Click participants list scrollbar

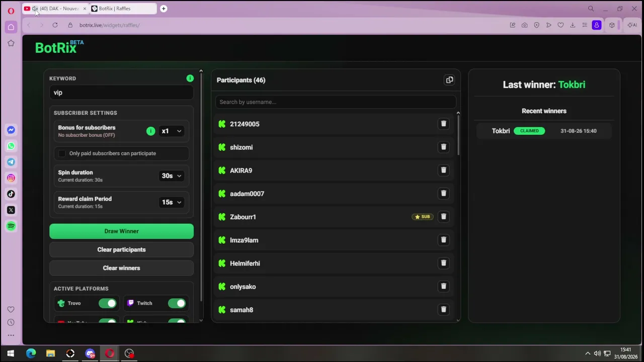pyautogui.click(x=458, y=136)
